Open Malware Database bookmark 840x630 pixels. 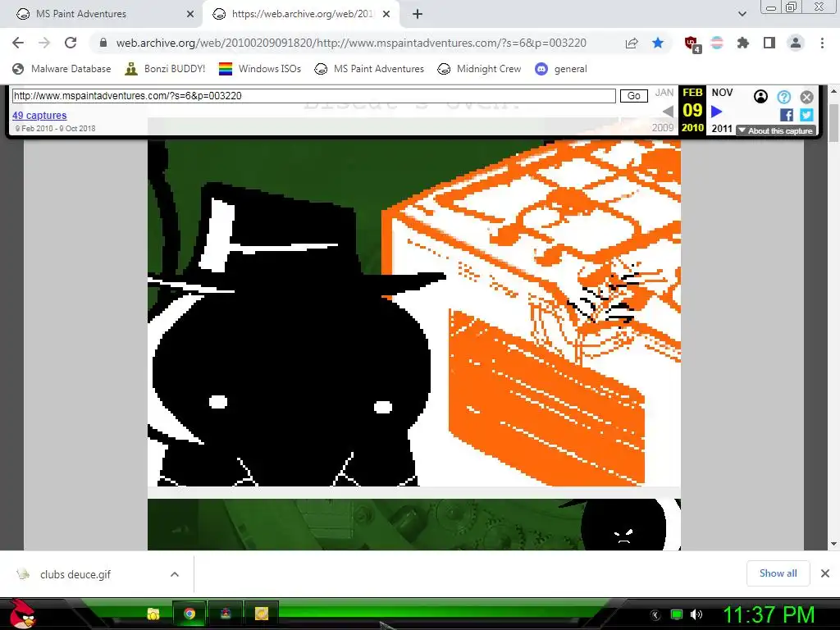point(62,69)
